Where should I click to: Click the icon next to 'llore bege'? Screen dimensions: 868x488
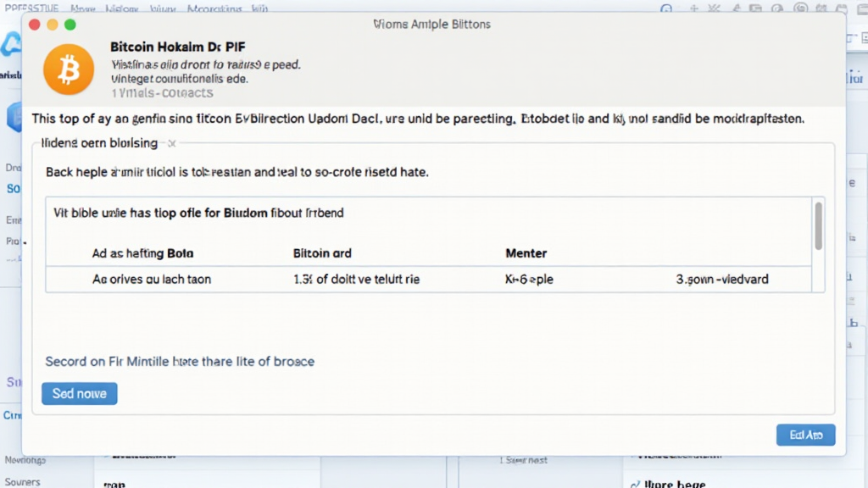[634, 484]
